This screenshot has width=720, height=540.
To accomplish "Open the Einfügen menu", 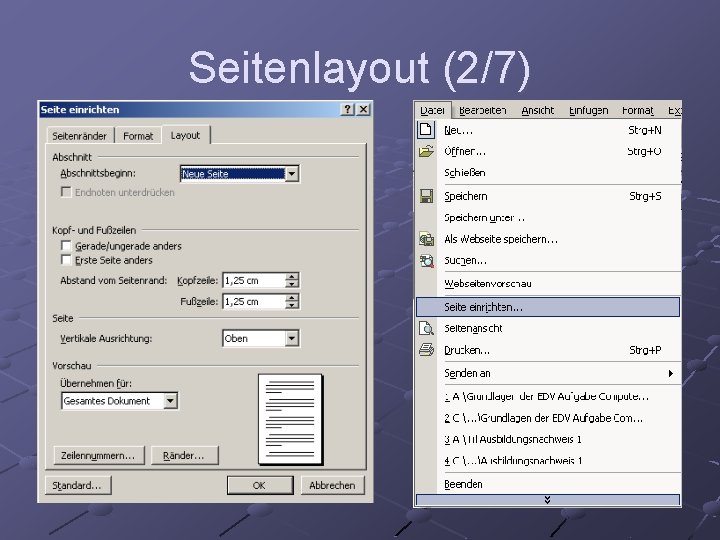I will (x=588, y=110).
